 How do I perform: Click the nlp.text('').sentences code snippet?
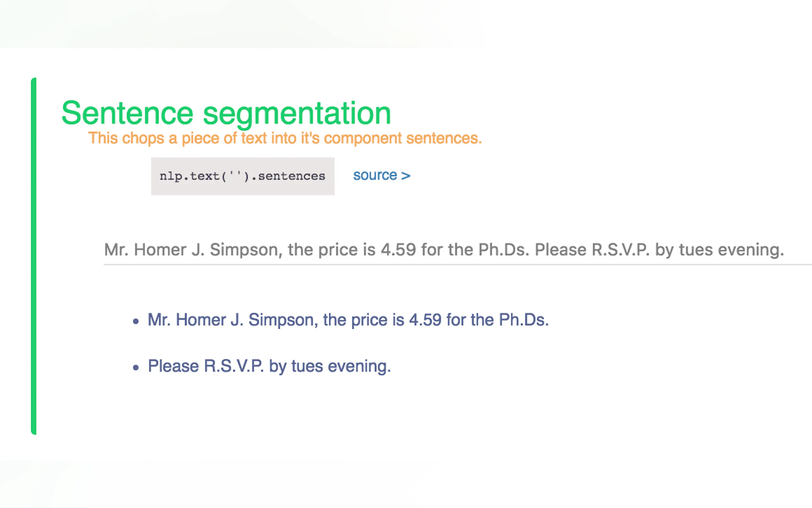(x=242, y=176)
